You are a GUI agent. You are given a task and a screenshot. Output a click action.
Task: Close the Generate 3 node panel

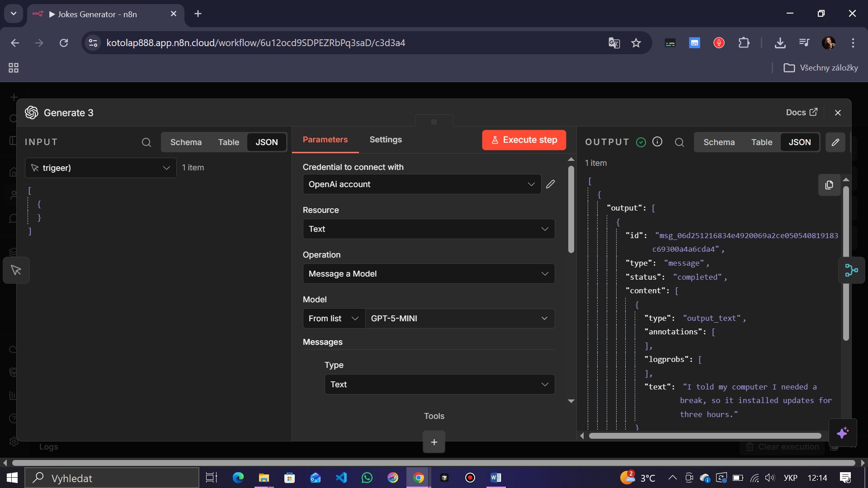(838, 113)
